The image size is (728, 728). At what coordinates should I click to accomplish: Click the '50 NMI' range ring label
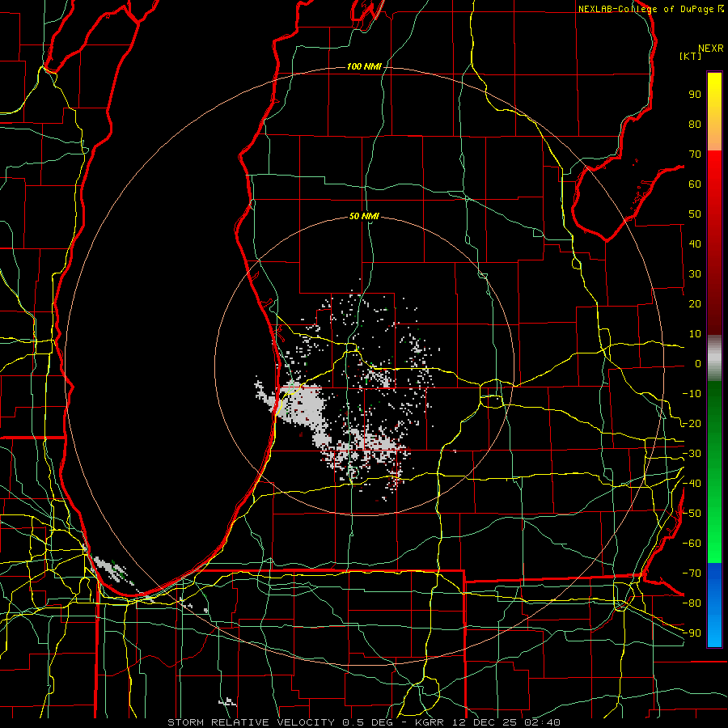click(364, 216)
